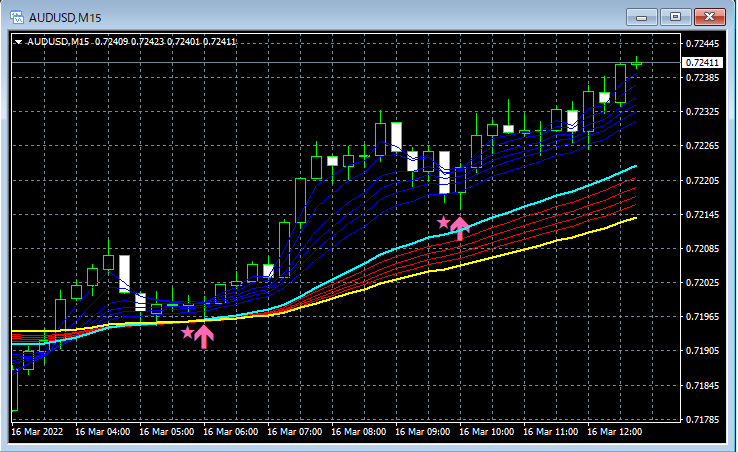Click price scale value 0.71785
The image size is (738, 452).
(x=702, y=420)
